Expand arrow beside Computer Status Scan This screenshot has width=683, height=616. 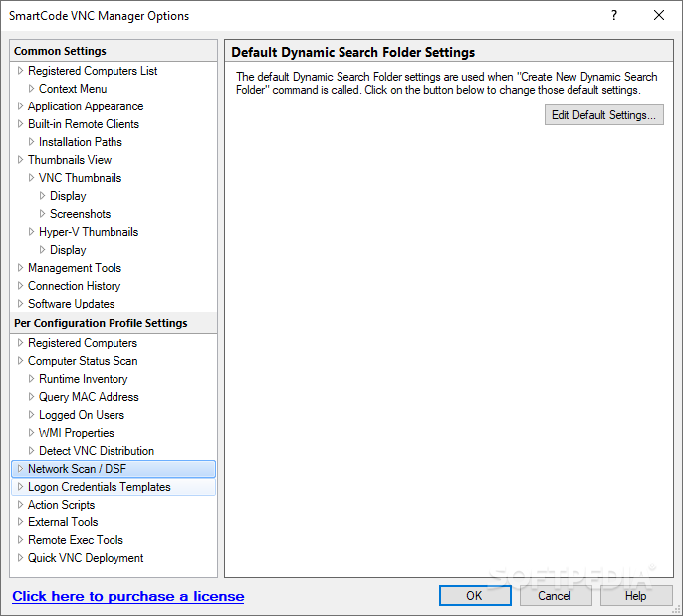pyautogui.click(x=20, y=360)
